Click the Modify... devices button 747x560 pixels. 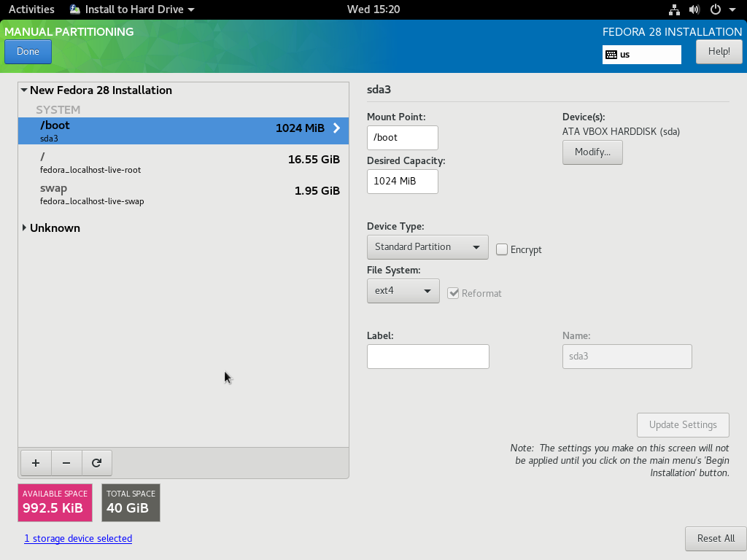tap(592, 152)
